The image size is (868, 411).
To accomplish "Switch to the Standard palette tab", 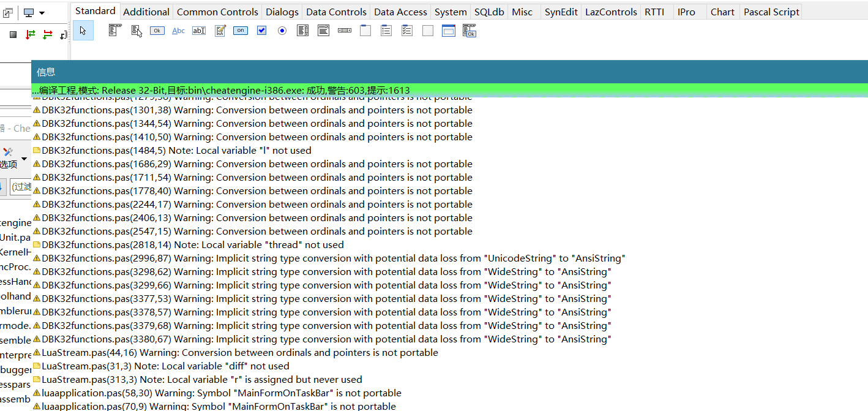I will (95, 11).
